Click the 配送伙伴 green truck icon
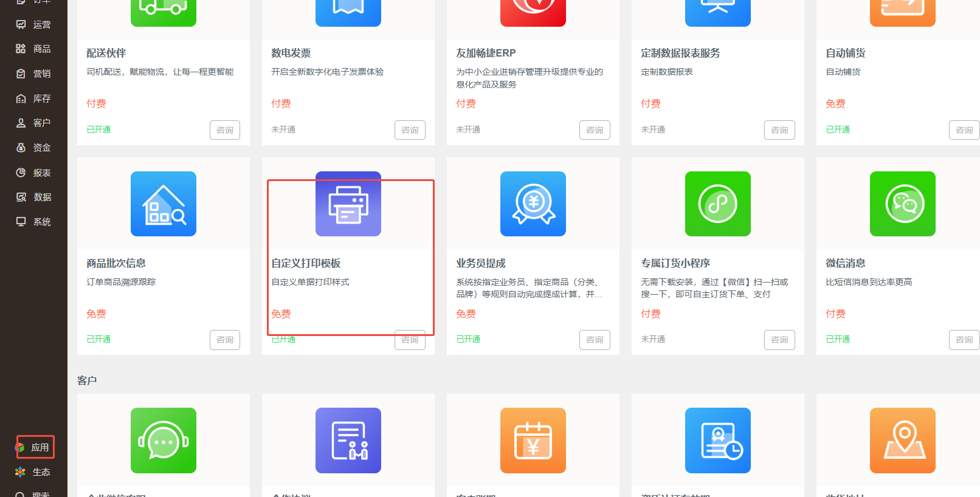The width and height of the screenshot is (980, 497). [x=164, y=13]
